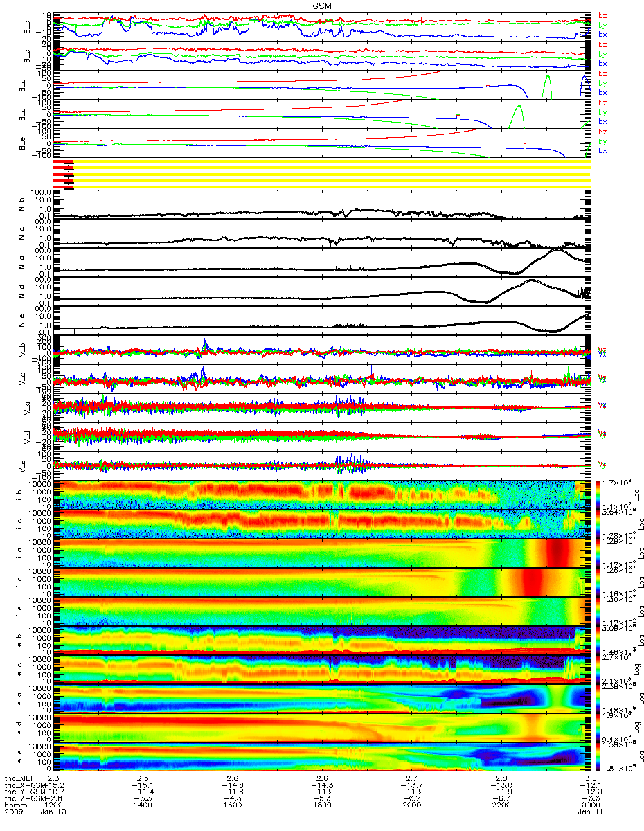Screen dimensions: 644x831
Task: Click the 1.7×10^8 color scale maximum
Action: point(618,481)
